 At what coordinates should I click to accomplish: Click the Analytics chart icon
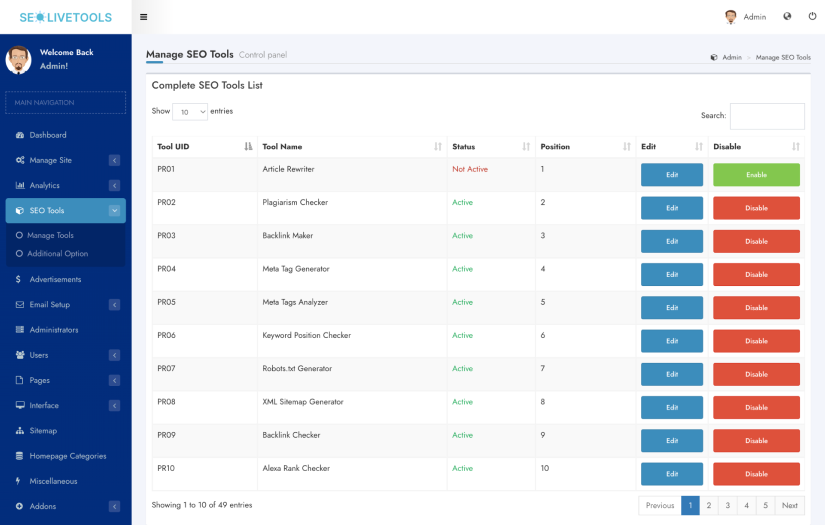[20, 186]
